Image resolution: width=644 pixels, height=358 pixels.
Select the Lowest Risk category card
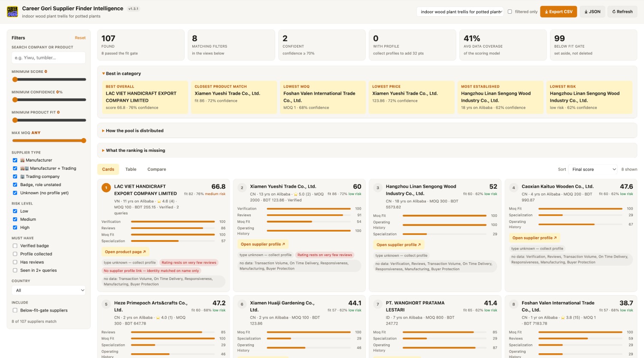589,97
